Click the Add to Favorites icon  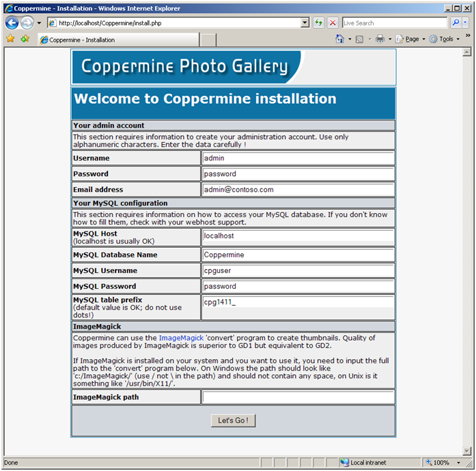[x=25, y=39]
